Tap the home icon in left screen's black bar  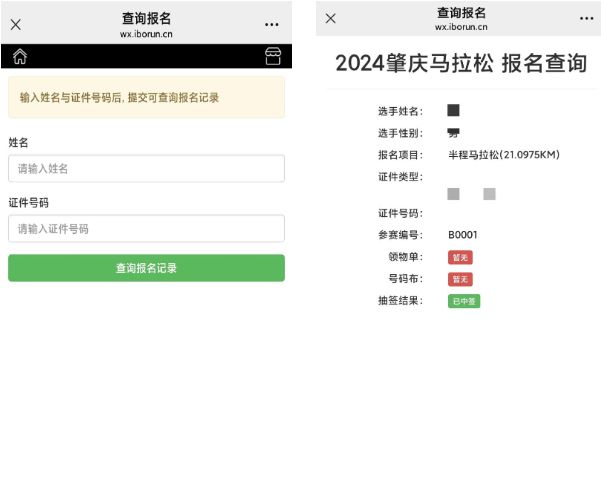pos(20,56)
